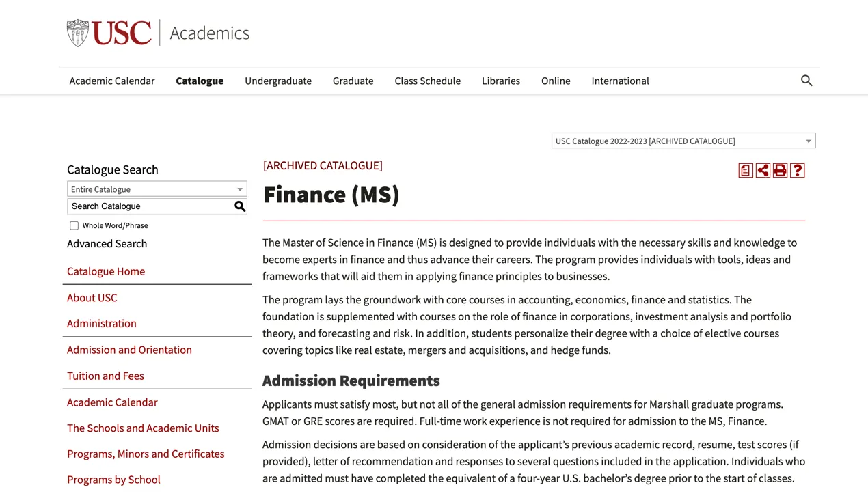Click the degree planner document icon
Screen dimensions: 868x498
[746, 171]
